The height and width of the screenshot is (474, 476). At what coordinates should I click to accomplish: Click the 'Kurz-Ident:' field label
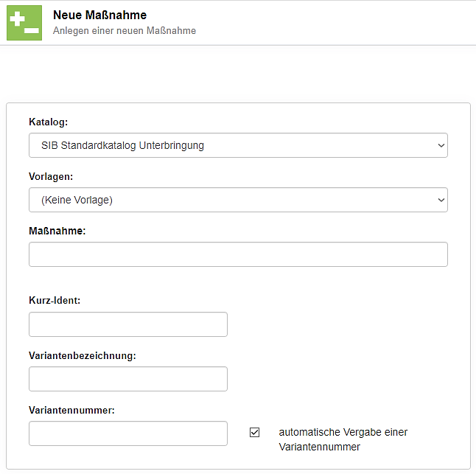[55, 301]
